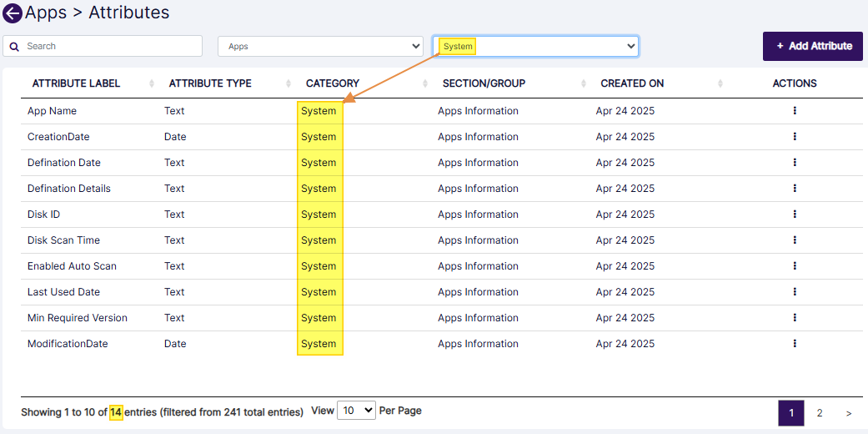Click the ModificationDate attribute label
Viewport: 868px width, 434px height.
[68, 344]
